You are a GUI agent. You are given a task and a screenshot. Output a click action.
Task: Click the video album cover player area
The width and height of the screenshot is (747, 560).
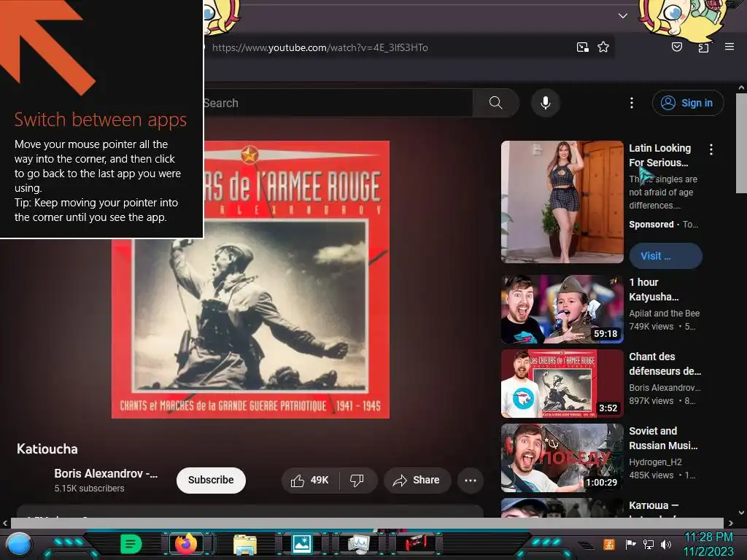coord(251,279)
